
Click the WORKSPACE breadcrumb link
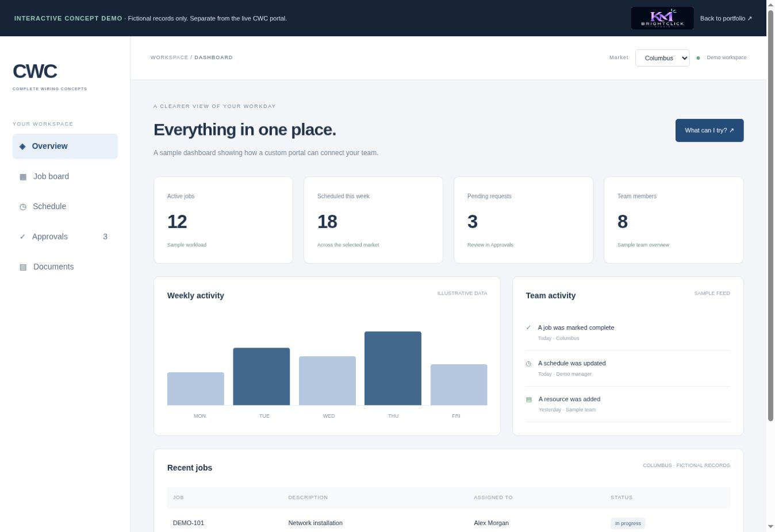tap(169, 57)
